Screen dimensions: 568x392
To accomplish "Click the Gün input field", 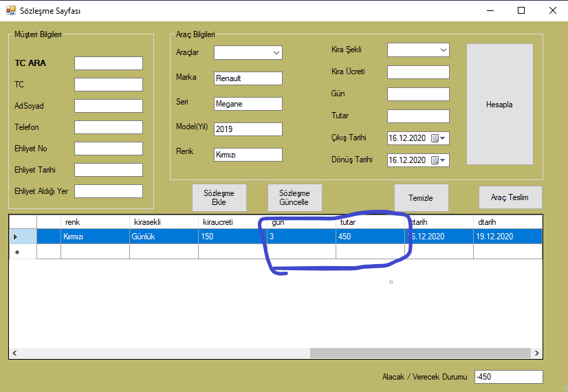I will click(x=418, y=94).
